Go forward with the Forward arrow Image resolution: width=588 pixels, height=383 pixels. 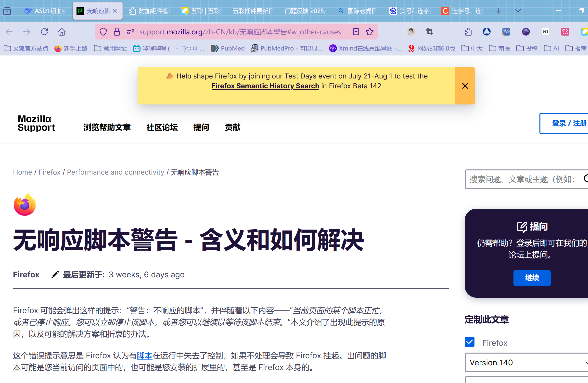point(26,32)
